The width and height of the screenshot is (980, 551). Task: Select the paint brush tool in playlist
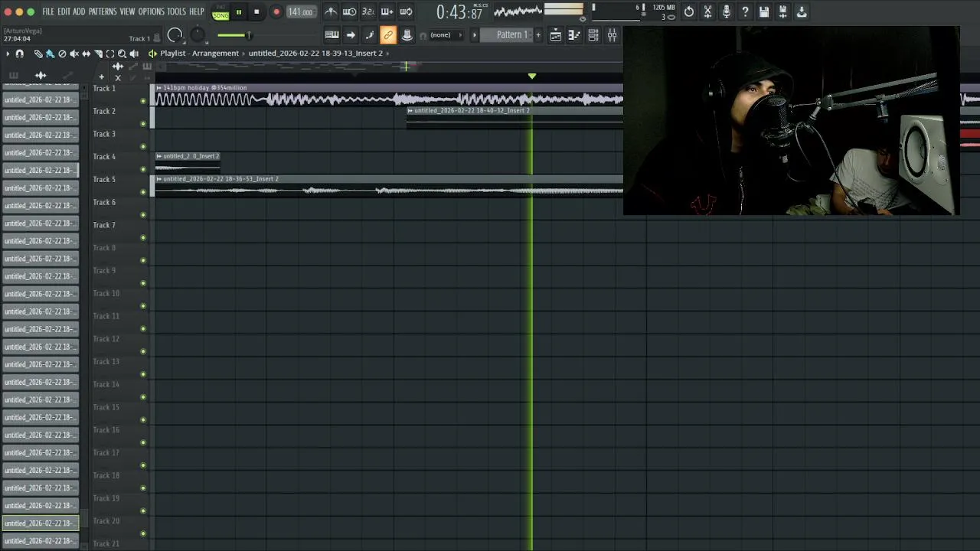(x=50, y=54)
